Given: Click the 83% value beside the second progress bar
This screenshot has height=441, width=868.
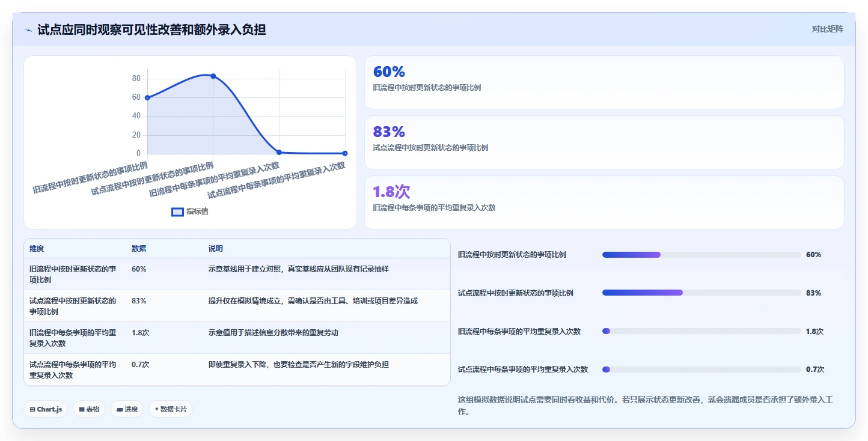Looking at the screenshot, I should coord(813,293).
